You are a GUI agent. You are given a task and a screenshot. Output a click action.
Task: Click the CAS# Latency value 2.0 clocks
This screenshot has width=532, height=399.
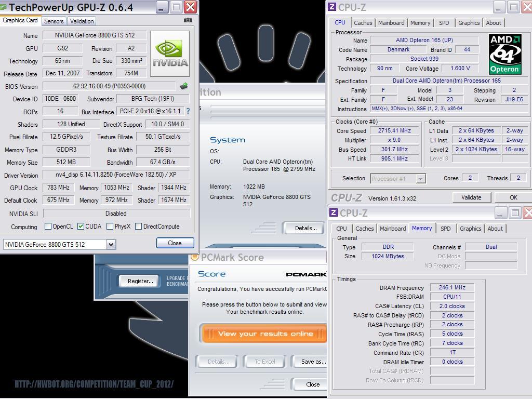(452, 306)
